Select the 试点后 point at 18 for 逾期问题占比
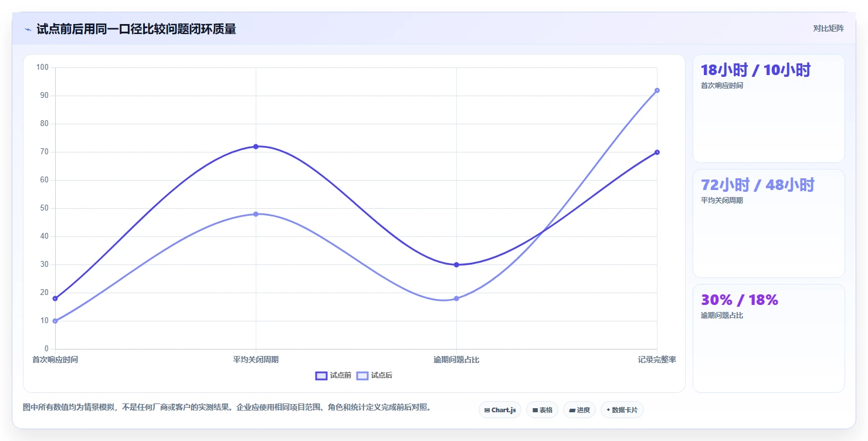This screenshot has width=868, height=441. 456,298
